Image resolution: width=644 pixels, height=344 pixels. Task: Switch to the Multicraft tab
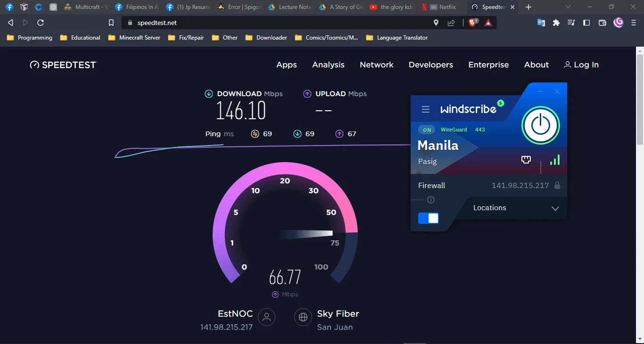click(85, 7)
